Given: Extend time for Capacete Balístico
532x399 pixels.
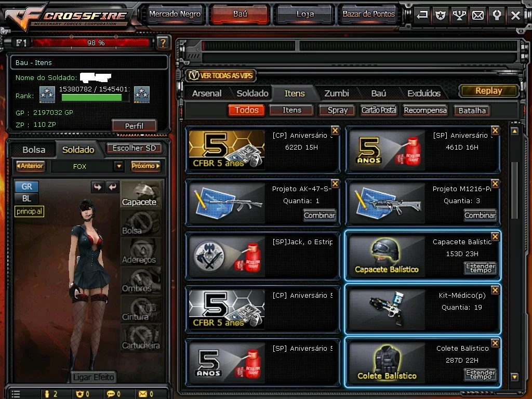Looking at the screenshot, I should pos(481,268).
